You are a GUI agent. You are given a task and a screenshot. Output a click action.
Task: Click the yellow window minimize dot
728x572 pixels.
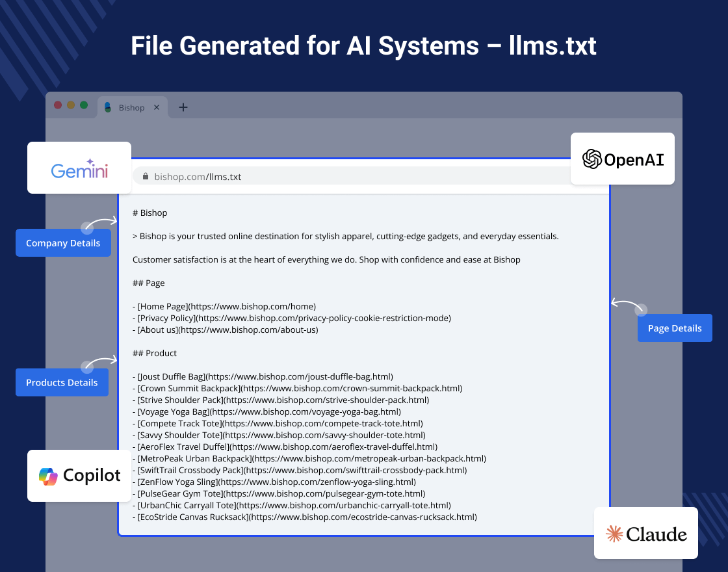pos(71,105)
